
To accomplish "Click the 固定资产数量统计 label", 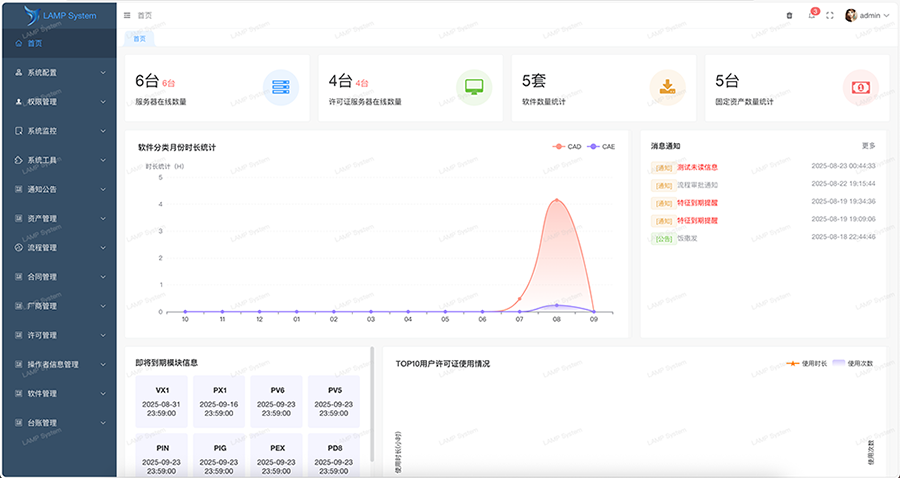I will pos(744,102).
